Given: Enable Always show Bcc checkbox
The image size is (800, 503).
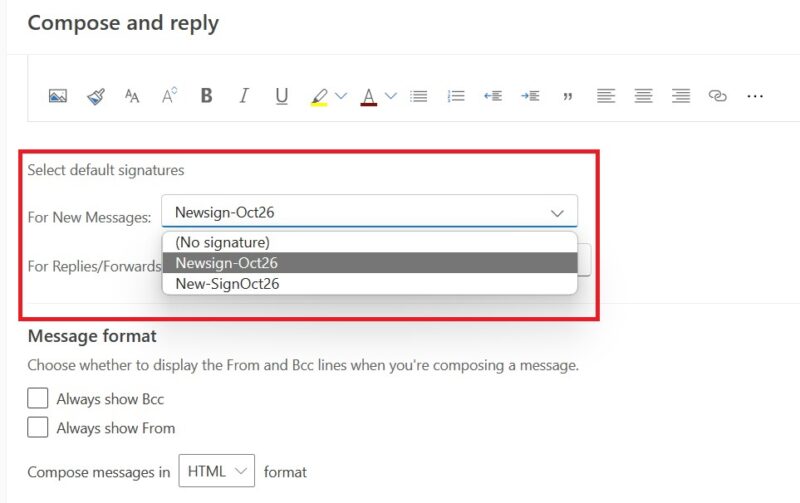Looking at the screenshot, I should click(x=38, y=398).
